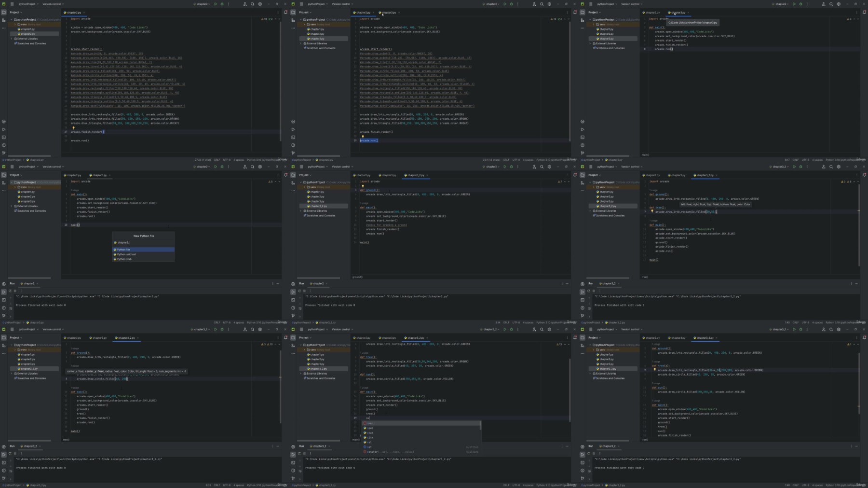
Task: Click Run triangle in the single-tab chapter2.py frame
Action: [216, 4]
